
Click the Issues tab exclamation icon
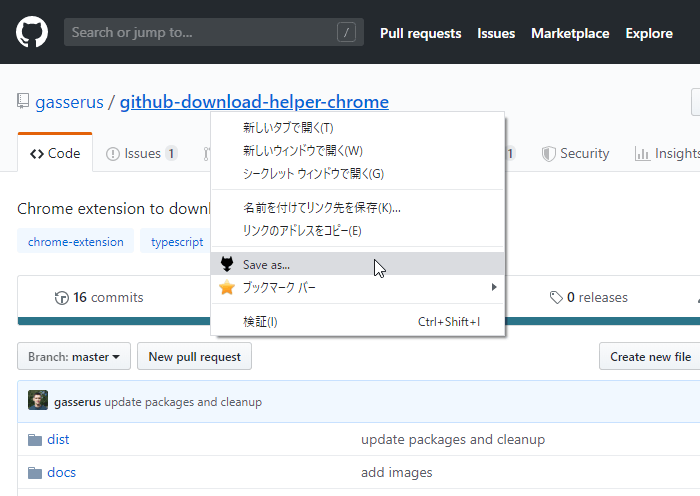[x=113, y=154]
